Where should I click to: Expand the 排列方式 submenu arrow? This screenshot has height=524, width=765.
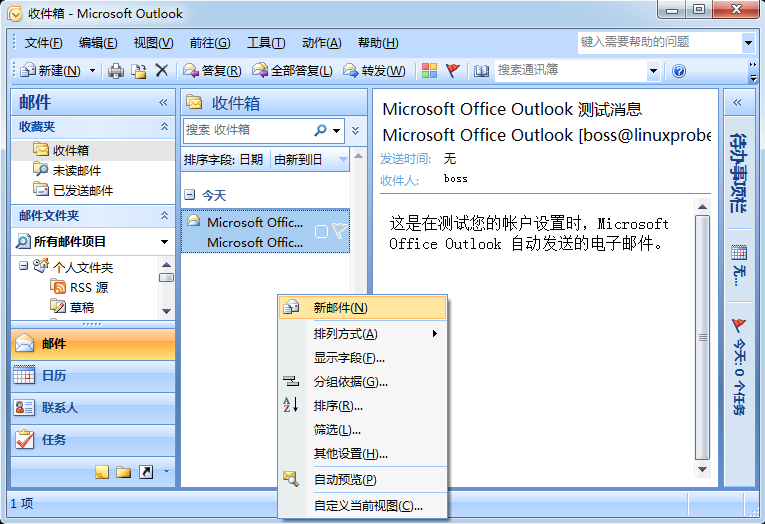click(435, 333)
